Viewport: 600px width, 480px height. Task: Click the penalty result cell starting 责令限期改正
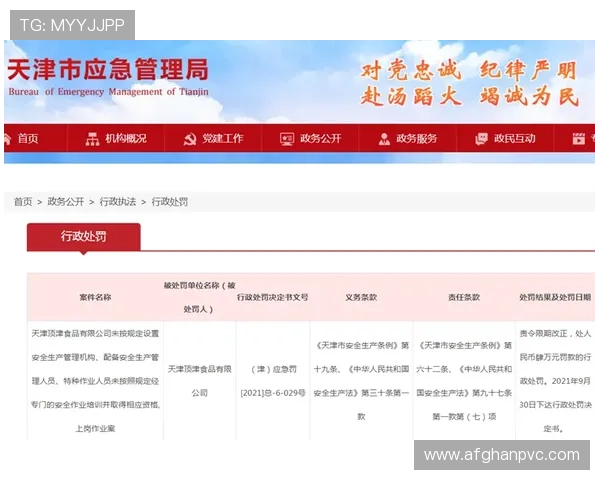pyautogui.click(x=555, y=380)
